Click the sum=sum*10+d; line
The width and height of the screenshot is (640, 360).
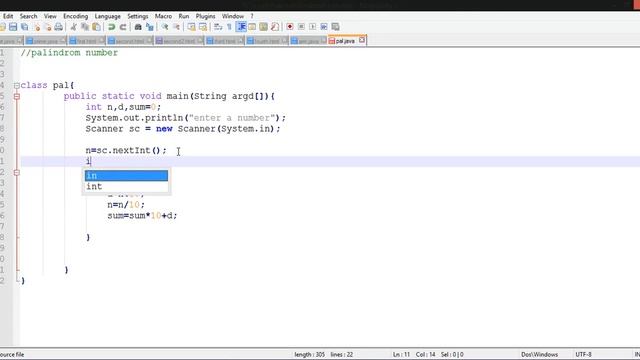pyautogui.click(x=142, y=216)
